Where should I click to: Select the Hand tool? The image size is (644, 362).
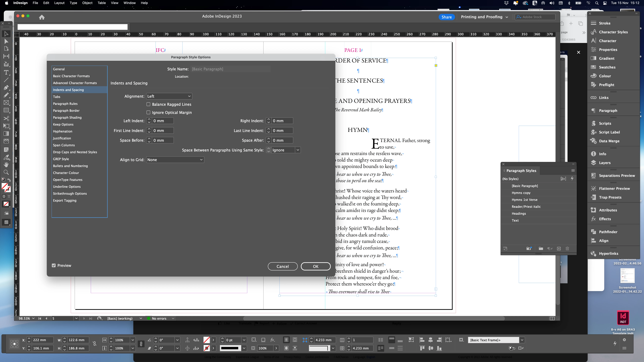click(x=6, y=165)
